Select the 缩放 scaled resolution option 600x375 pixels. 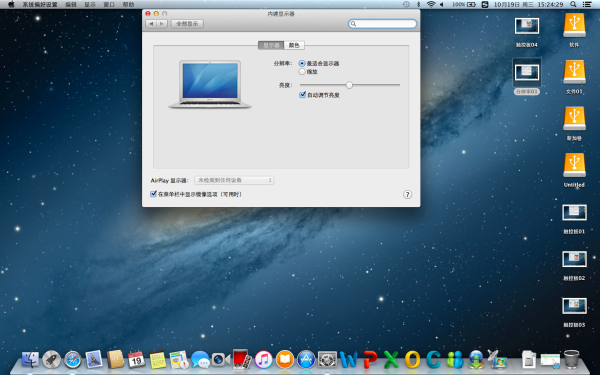point(302,72)
